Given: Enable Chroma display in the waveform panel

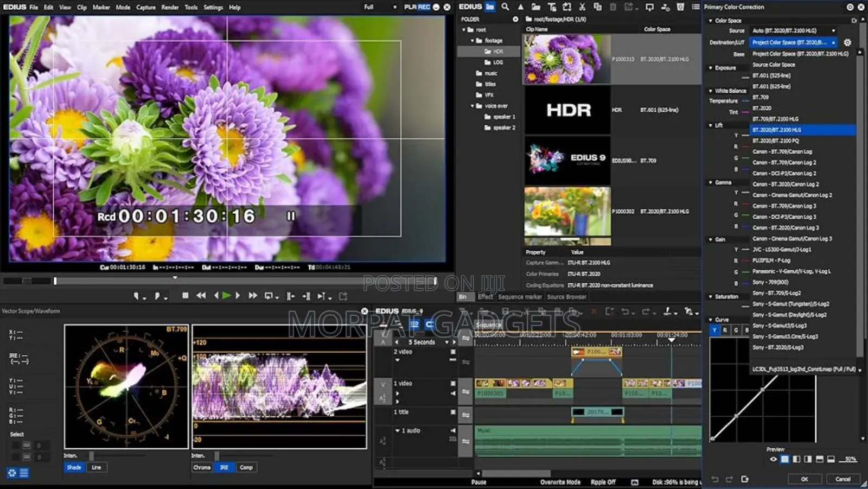Looking at the screenshot, I should [x=202, y=467].
